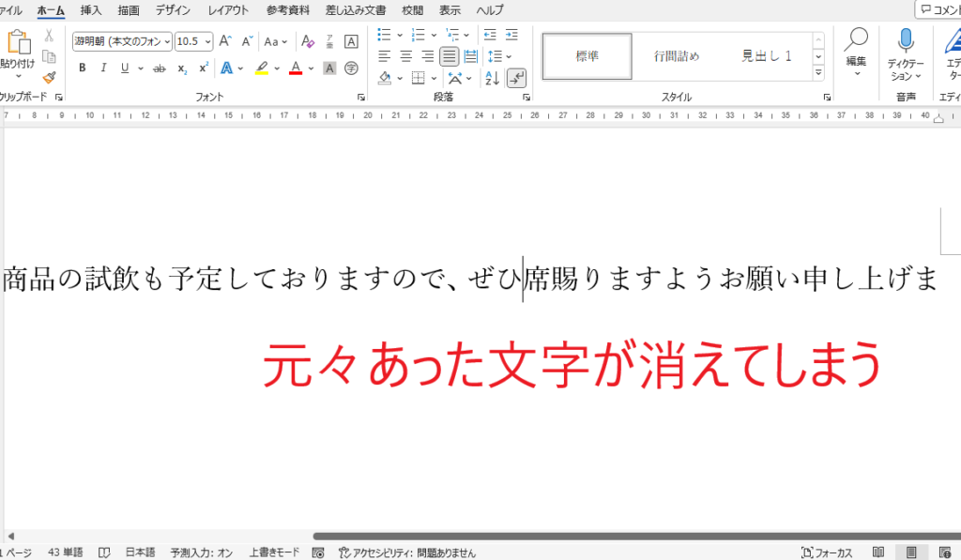Increase font size with A^ button

pyautogui.click(x=225, y=41)
